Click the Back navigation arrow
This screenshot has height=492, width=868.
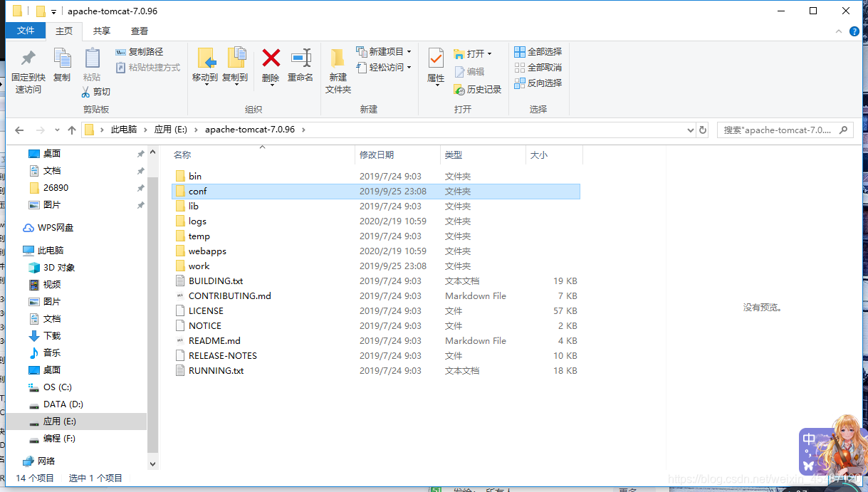pyautogui.click(x=20, y=130)
